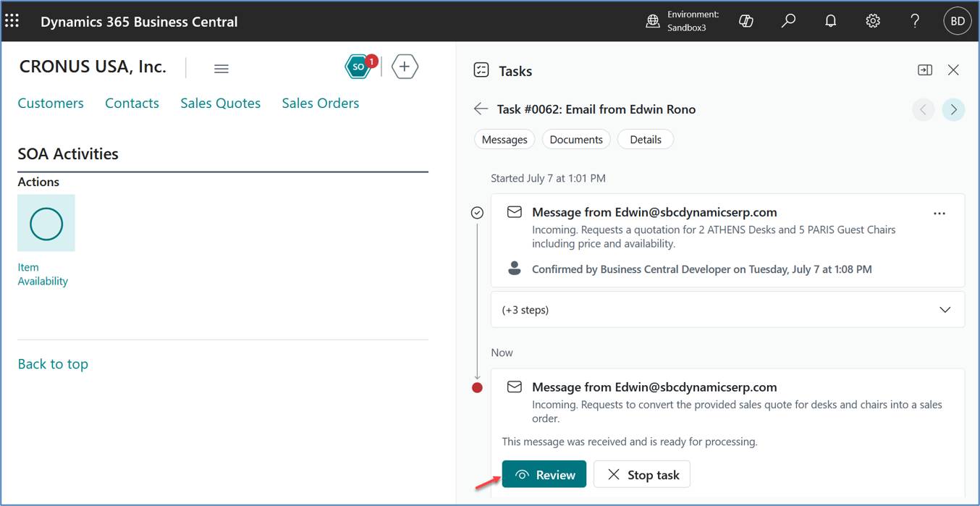Click CRONUS USA, Inc. company name
This screenshot has height=506, width=980.
coord(93,67)
